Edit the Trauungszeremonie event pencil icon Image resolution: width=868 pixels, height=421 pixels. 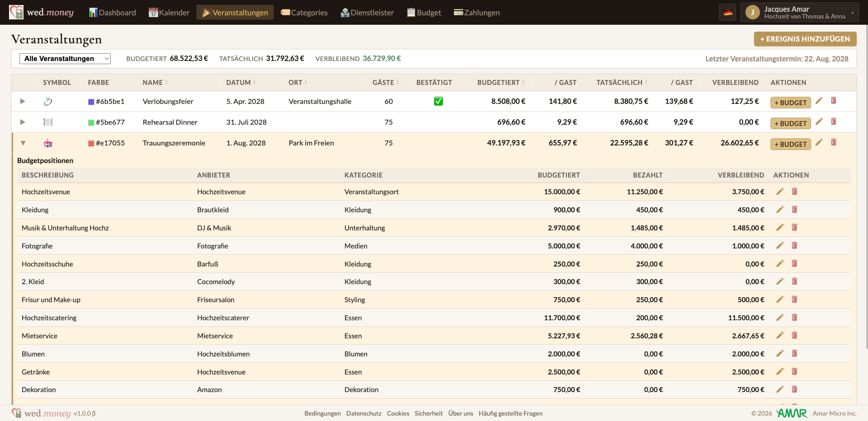pos(819,142)
